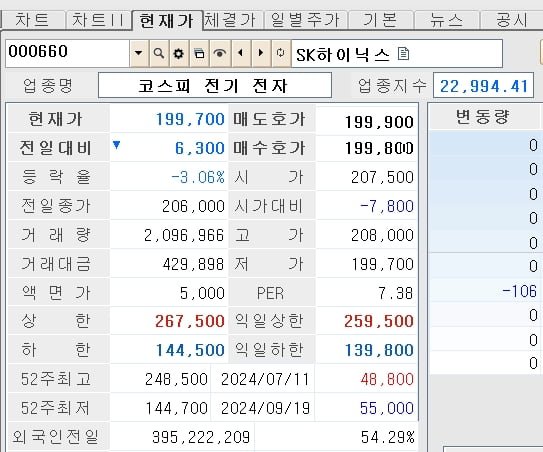Switch to the 기본 tab

pyautogui.click(x=381, y=20)
